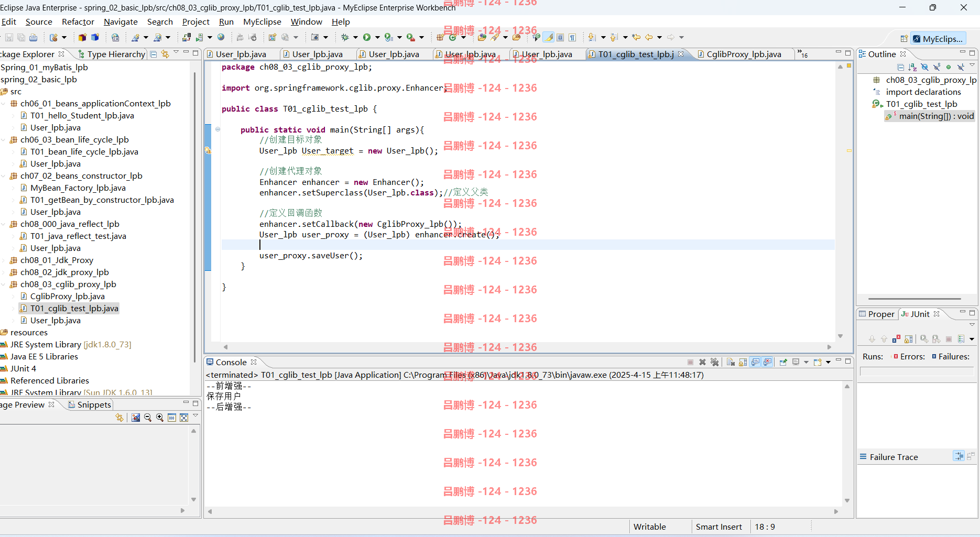This screenshot has height=537, width=980.
Task: Open the Refactor menu
Action: 78,21
